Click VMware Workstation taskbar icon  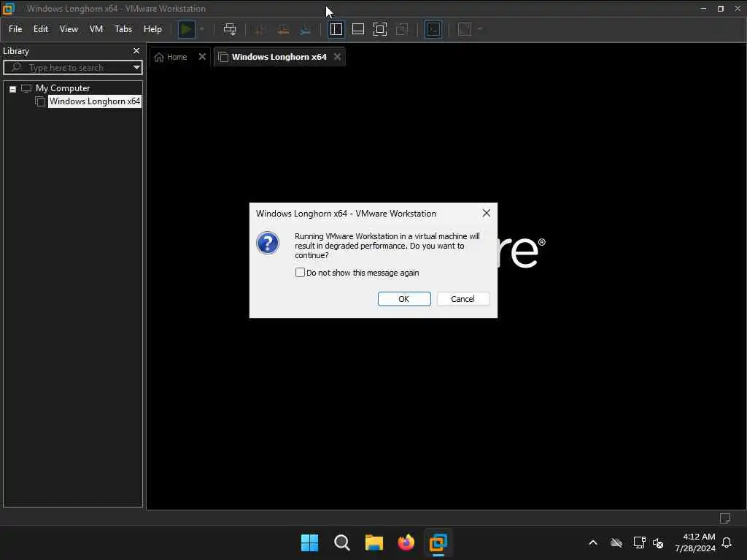[x=438, y=542]
